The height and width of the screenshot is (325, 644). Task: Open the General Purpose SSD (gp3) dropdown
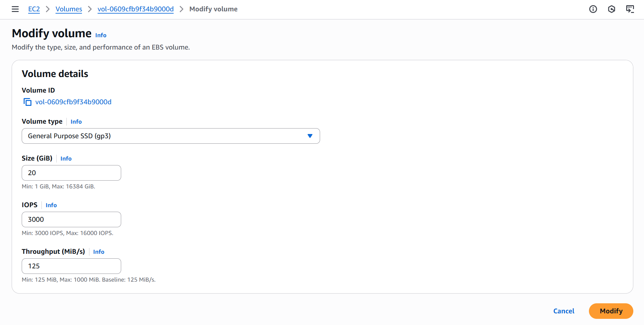(x=162, y=136)
